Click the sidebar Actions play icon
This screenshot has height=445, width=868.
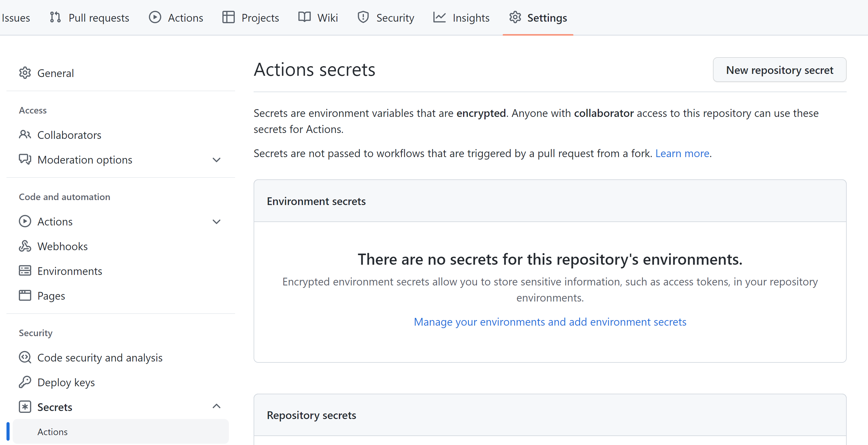25,221
